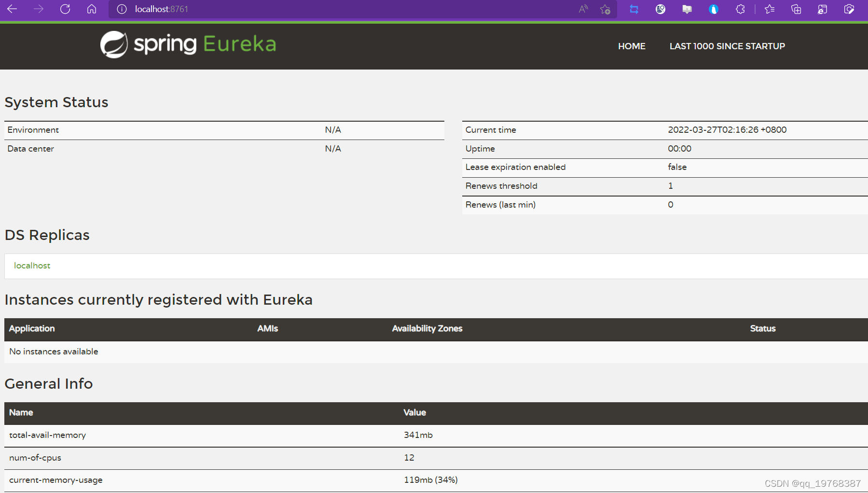The width and height of the screenshot is (868, 493).
Task: Click the Renews threshold label
Action: click(501, 186)
